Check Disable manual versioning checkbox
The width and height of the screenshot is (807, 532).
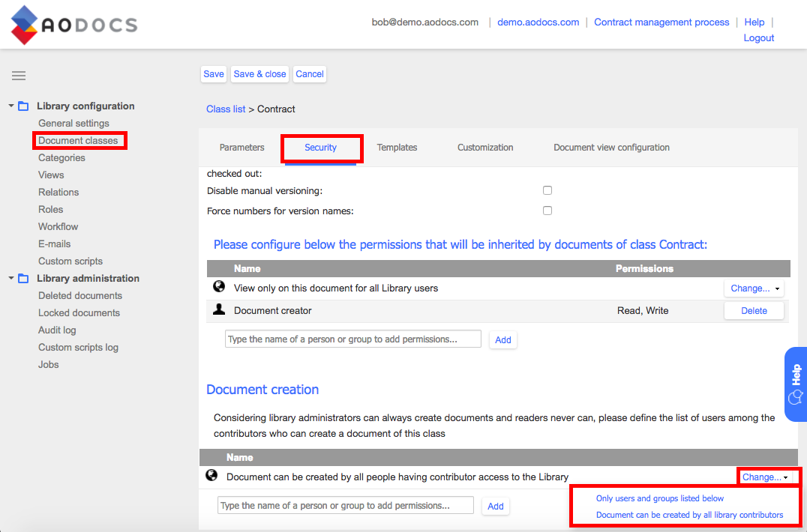pyautogui.click(x=547, y=190)
